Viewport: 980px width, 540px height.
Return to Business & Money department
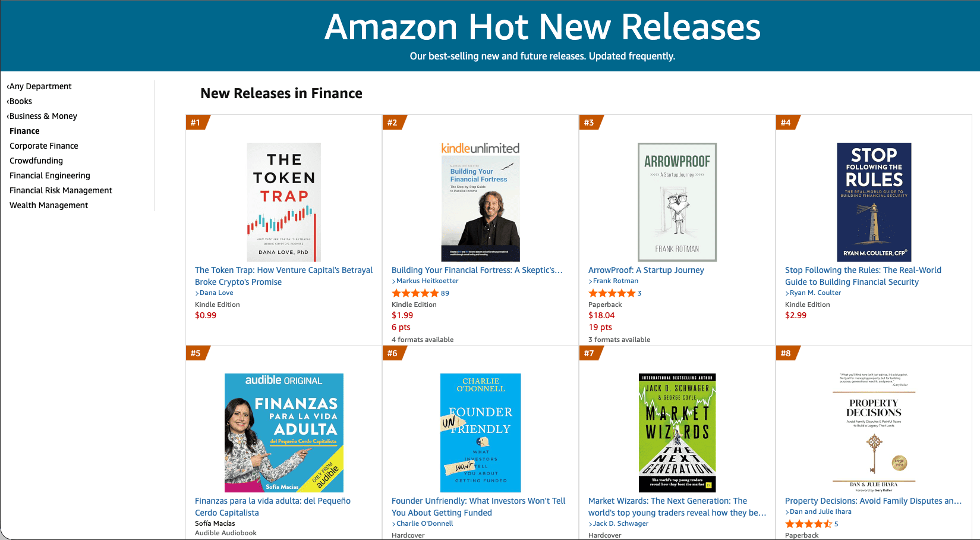(43, 115)
